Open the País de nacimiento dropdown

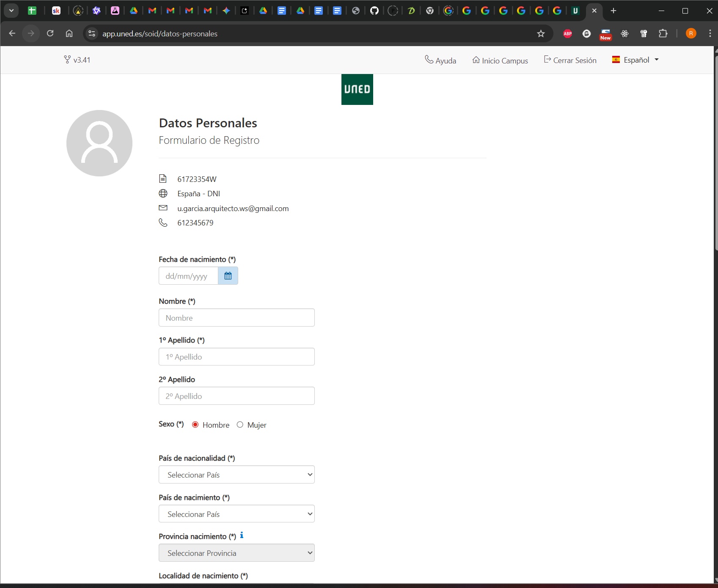click(x=237, y=514)
